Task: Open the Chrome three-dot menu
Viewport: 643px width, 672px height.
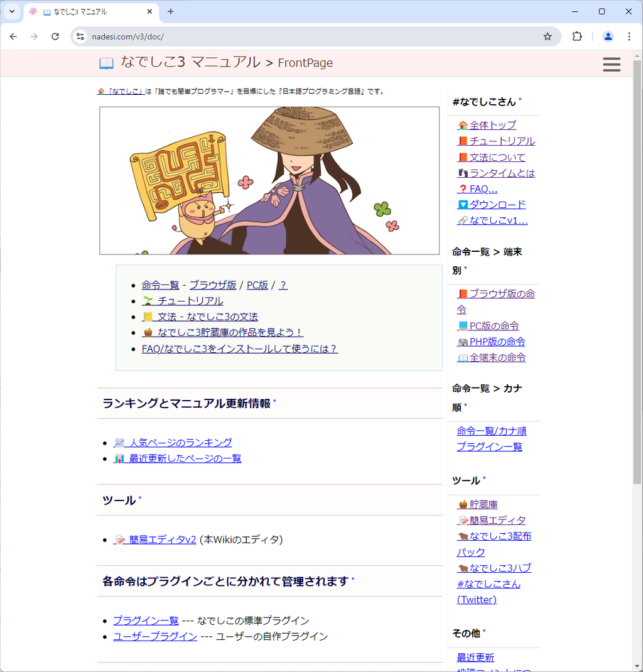Action: [629, 36]
